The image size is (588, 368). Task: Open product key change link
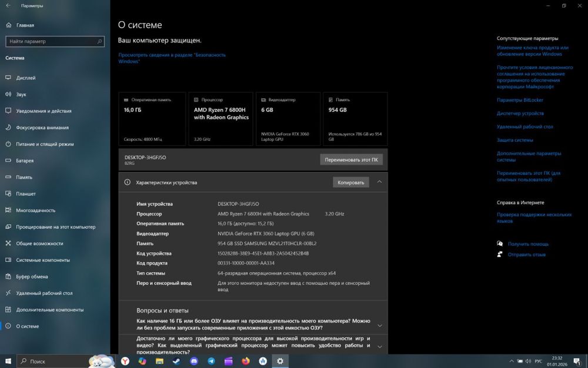533,51
